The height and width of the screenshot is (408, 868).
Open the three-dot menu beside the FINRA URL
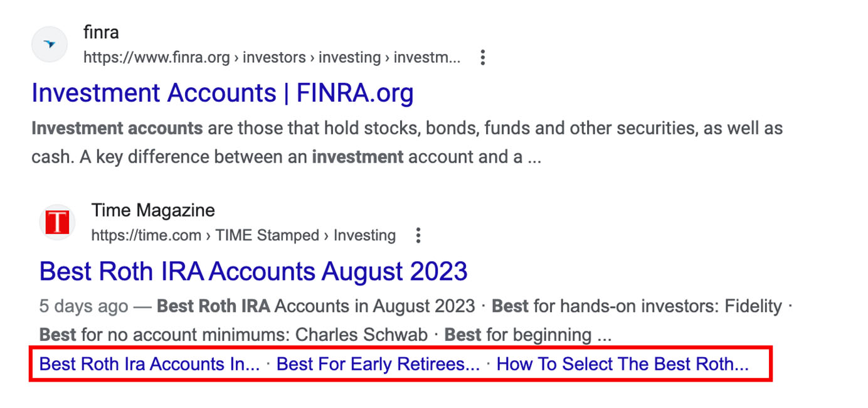[482, 58]
